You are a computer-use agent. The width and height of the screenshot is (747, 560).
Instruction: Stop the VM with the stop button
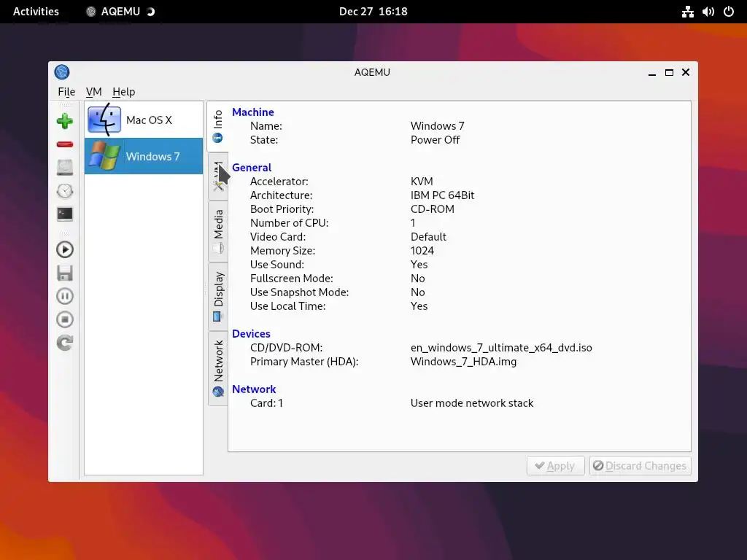pos(65,319)
